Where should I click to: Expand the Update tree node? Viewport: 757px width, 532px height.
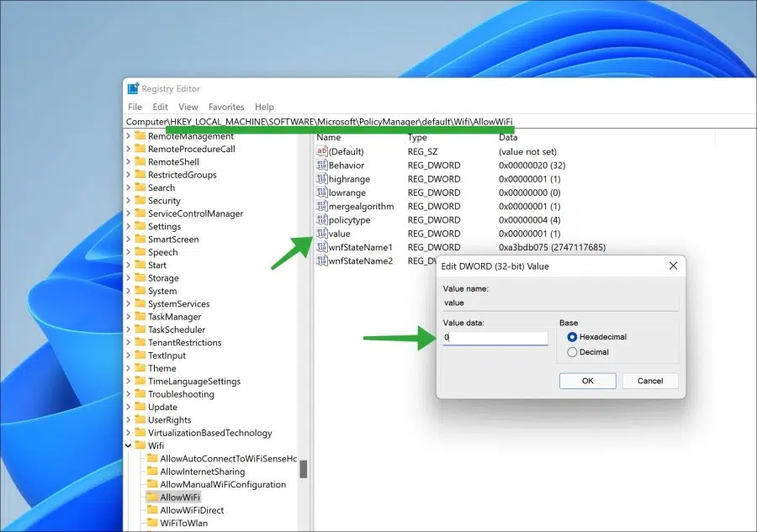[129, 407]
